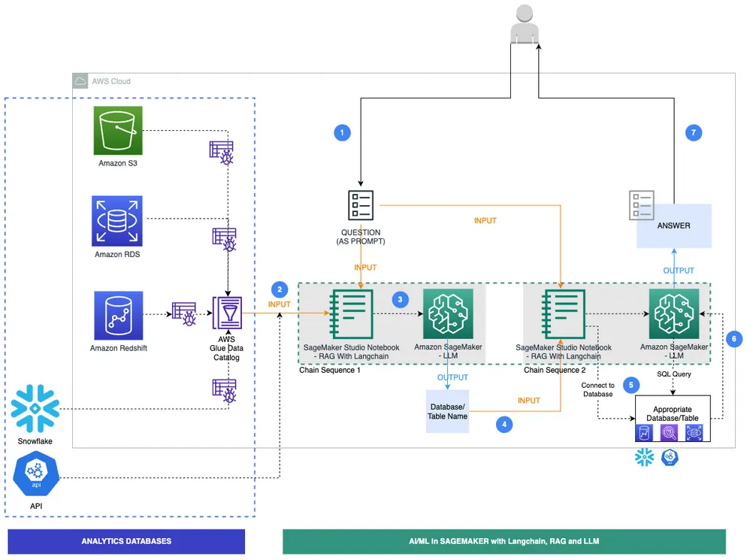Click the Amazon S3 bucket icon
The height and width of the screenshot is (560, 747).
point(117,131)
